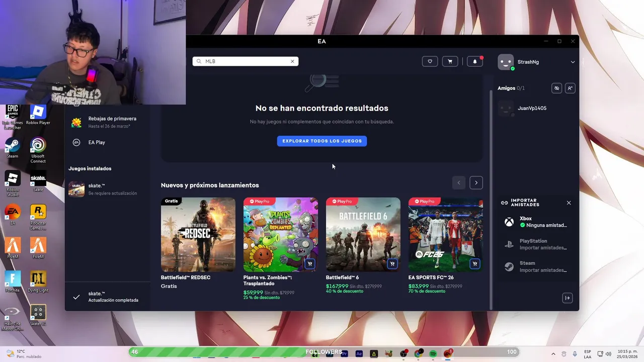The height and width of the screenshot is (362, 644).
Task: Select the Rockstar Games desktop shortcut
Action: 38,217
